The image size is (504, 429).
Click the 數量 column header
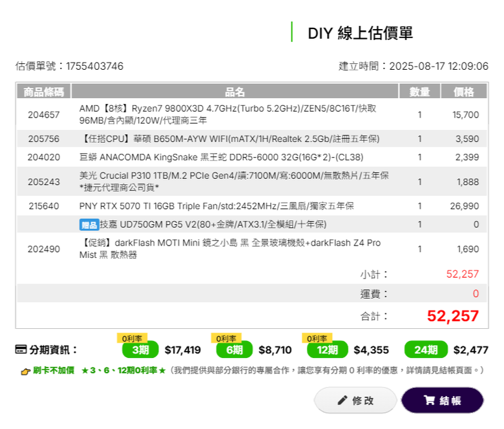pyautogui.click(x=419, y=92)
